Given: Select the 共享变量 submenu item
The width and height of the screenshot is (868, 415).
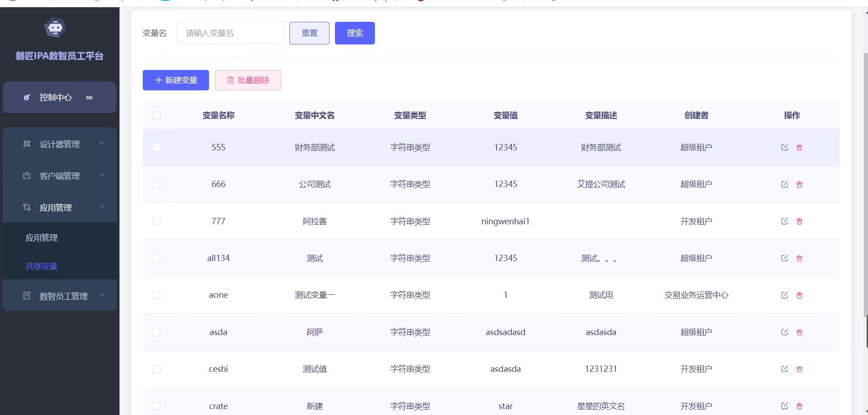Looking at the screenshot, I should pyautogui.click(x=41, y=266).
